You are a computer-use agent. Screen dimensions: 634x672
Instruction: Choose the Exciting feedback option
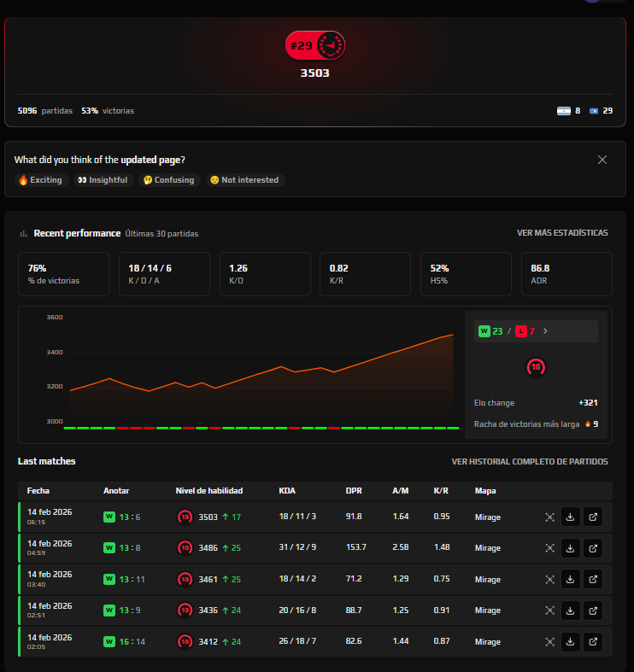(x=41, y=180)
